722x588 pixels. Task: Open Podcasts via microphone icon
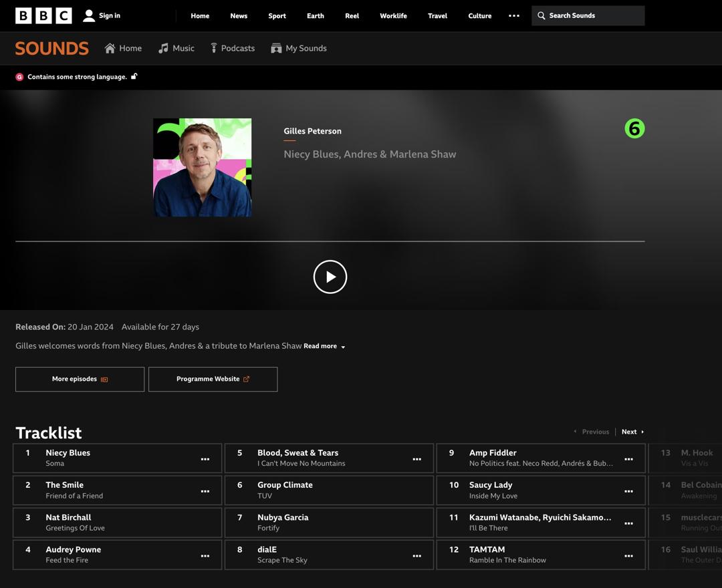tap(214, 48)
